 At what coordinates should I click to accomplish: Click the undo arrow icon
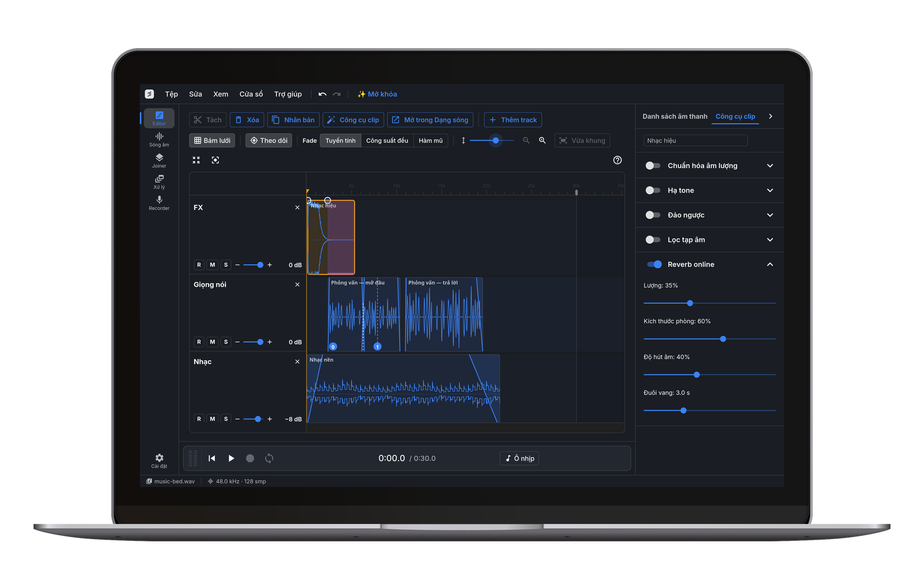click(322, 94)
